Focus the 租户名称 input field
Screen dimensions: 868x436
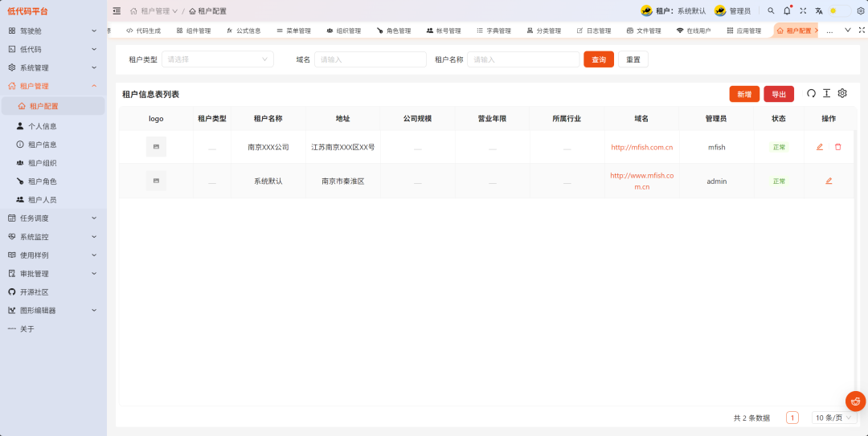point(523,59)
